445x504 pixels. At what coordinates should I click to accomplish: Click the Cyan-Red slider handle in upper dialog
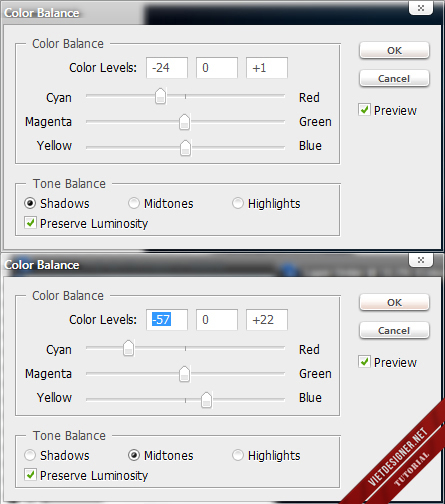pos(160,96)
